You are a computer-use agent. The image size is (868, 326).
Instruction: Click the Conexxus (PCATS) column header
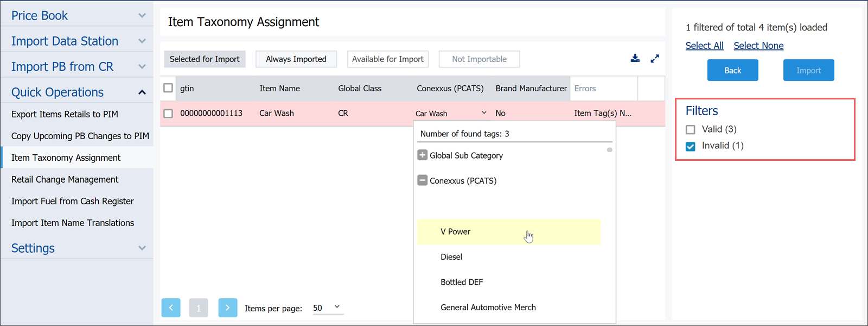(x=450, y=89)
